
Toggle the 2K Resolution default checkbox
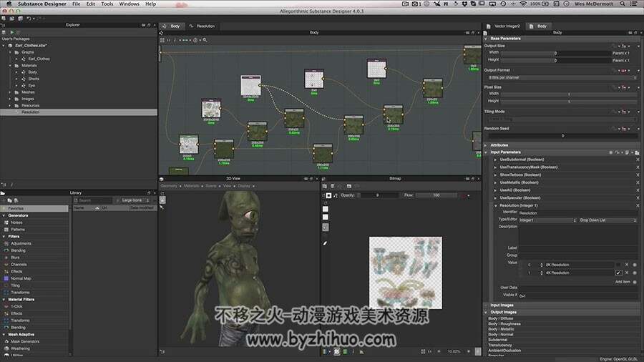pyautogui.click(x=618, y=265)
